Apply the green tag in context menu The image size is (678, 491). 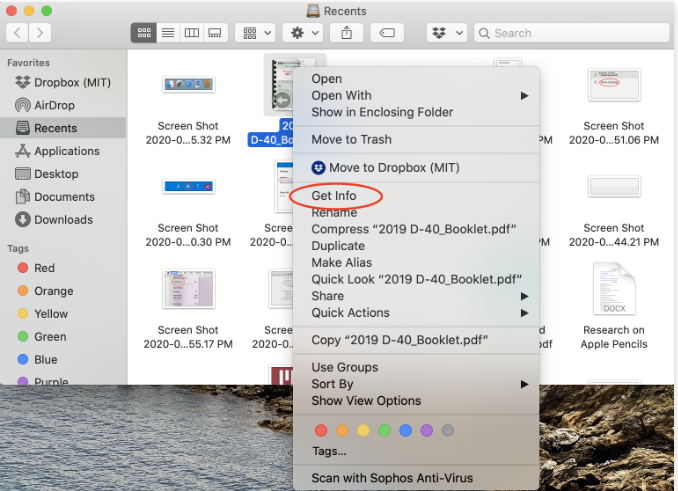[384, 430]
